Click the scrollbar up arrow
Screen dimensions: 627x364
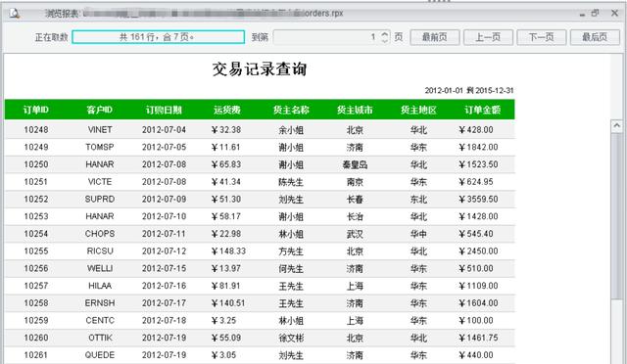pos(616,126)
